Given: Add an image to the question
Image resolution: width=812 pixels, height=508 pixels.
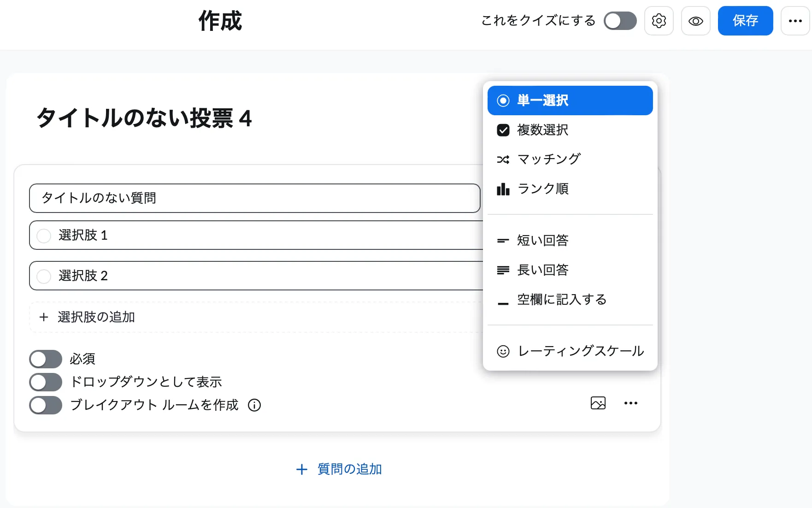Looking at the screenshot, I should coord(598,403).
